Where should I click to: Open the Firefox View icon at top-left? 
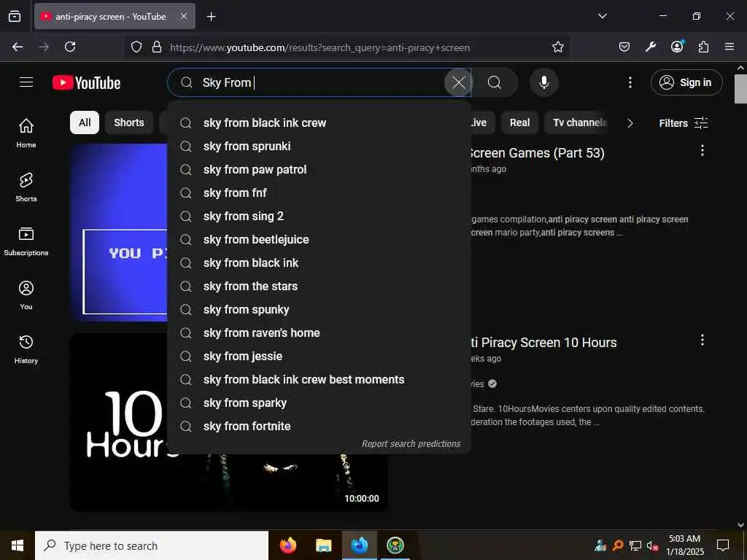(x=15, y=17)
